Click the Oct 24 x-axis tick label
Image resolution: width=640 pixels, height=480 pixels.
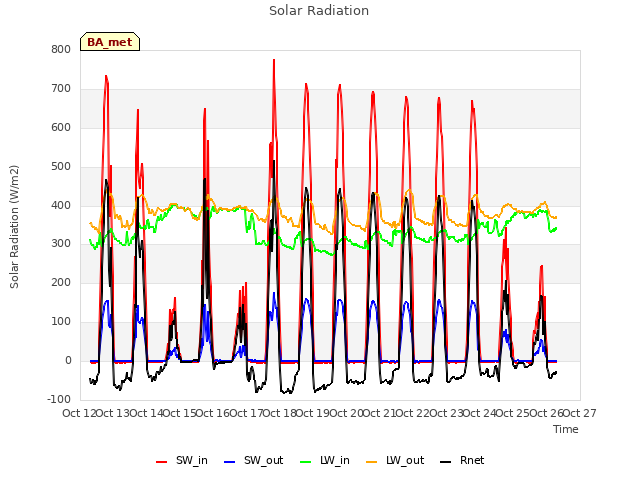(479, 413)
